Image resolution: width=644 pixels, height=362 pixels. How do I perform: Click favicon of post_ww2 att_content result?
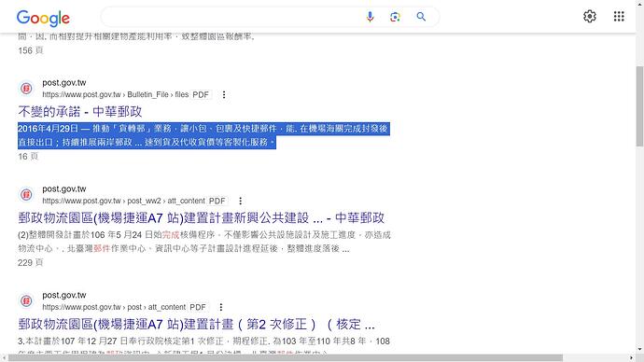click(27, 195)
